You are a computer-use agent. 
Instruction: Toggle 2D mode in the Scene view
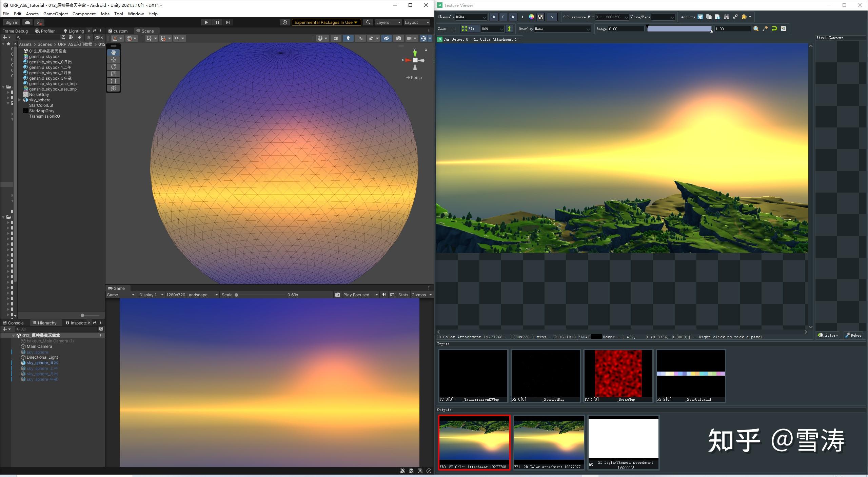335,38
